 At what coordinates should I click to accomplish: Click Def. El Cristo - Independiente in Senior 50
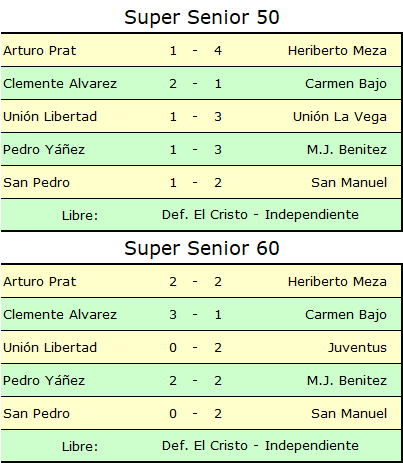260,215
